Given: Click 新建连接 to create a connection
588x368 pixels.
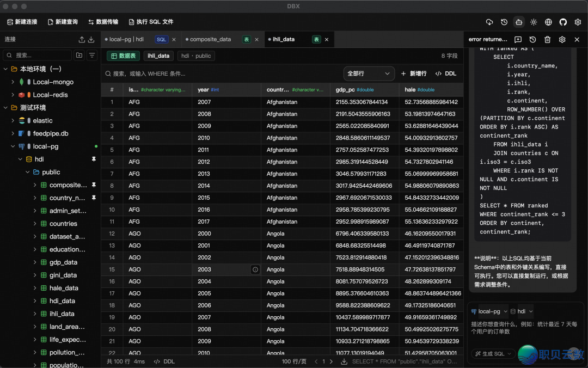Looking at the screenshot, I should click(x=22, y=22).
